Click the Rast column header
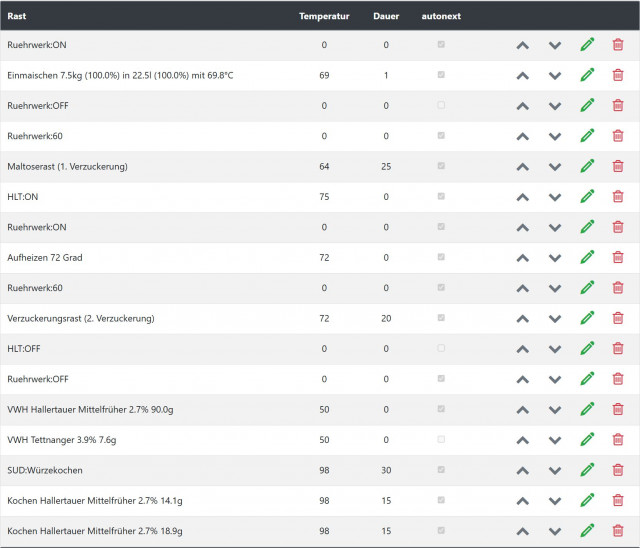Screen dimensions: 640x548 pyautogui.click(x=17, y=16)
